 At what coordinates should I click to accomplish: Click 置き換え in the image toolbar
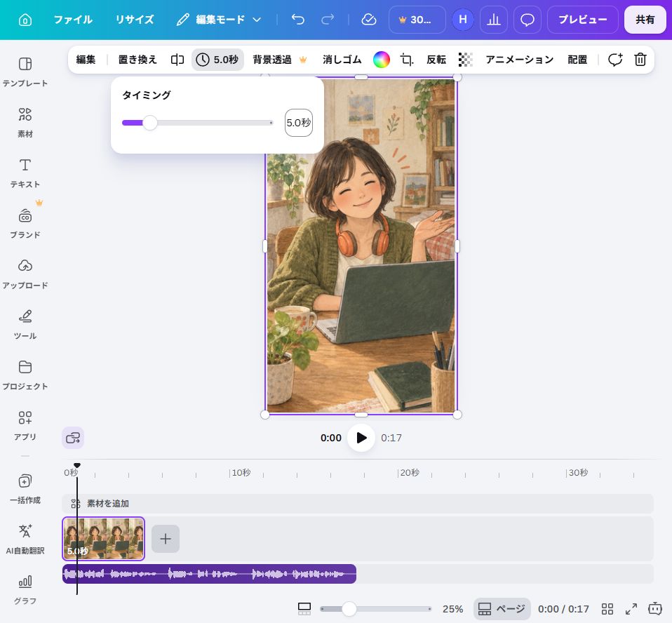[137, 60]
